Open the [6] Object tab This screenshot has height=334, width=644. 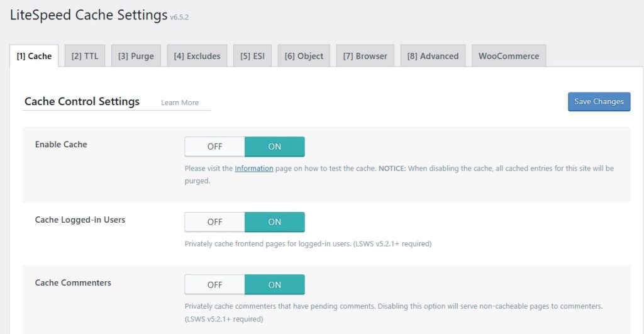[304, 56]
